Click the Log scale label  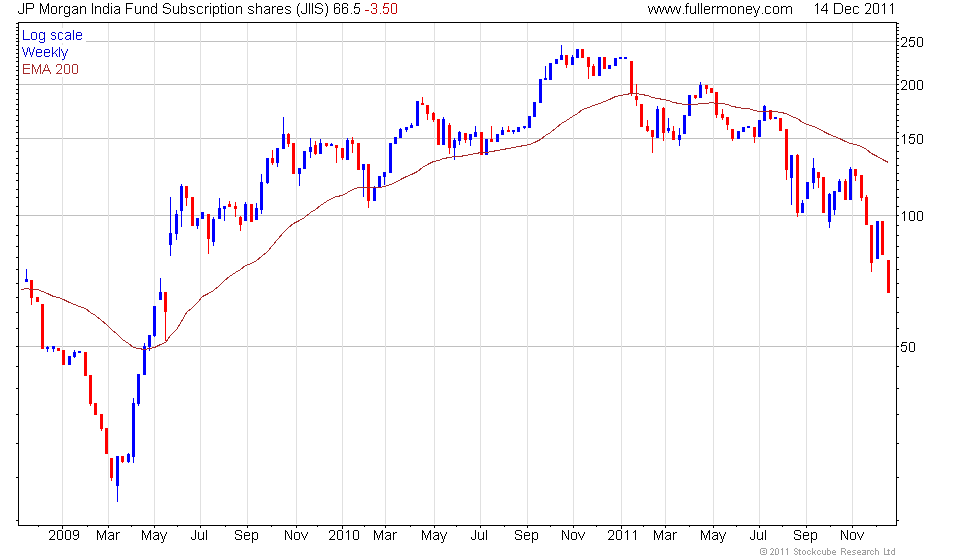[52, 36]
